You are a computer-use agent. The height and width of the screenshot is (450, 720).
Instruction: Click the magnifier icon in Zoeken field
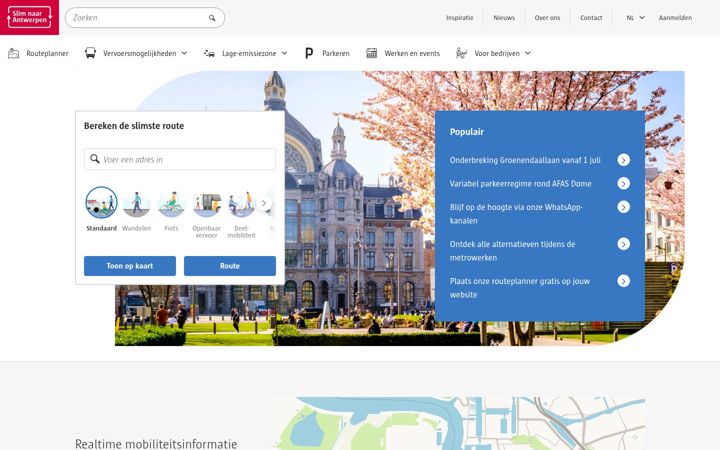point(212,18)
